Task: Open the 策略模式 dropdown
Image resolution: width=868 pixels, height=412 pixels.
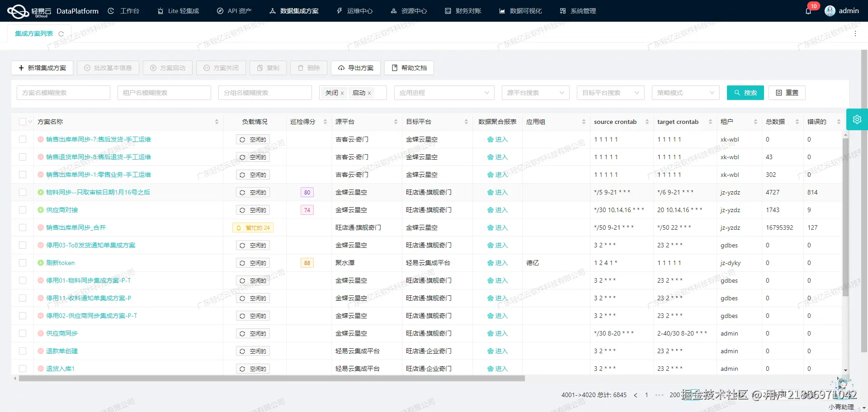Action: coord(685,93)
